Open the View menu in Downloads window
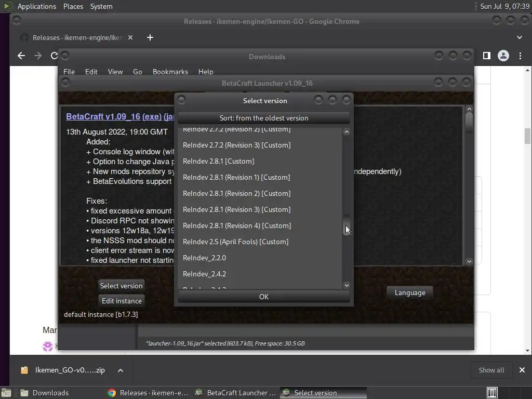The height and width of the screenshot is (399, 532). click(115, 72)
